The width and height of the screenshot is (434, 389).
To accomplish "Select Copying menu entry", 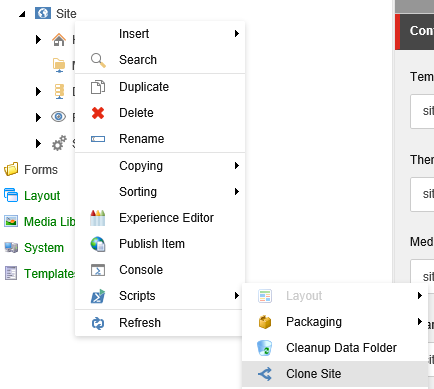I will (160, 166).
